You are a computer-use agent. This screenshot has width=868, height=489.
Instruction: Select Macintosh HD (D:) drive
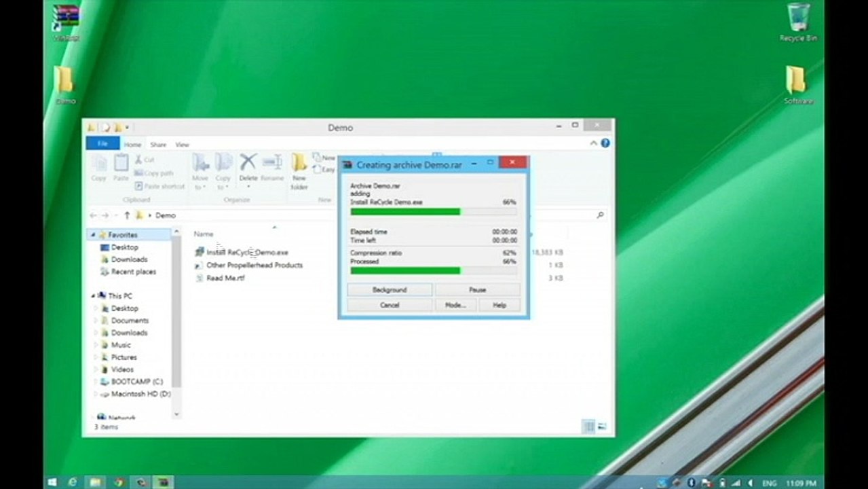136,394
